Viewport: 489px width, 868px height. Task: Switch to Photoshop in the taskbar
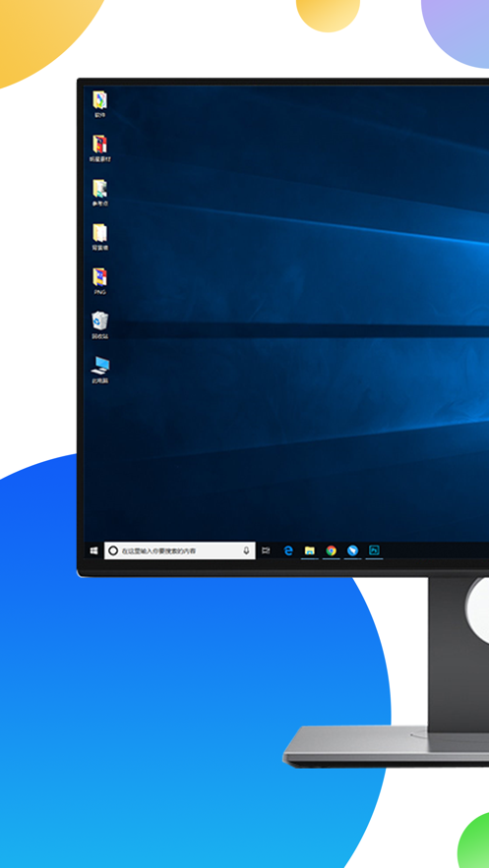click(x=374, y=550)
